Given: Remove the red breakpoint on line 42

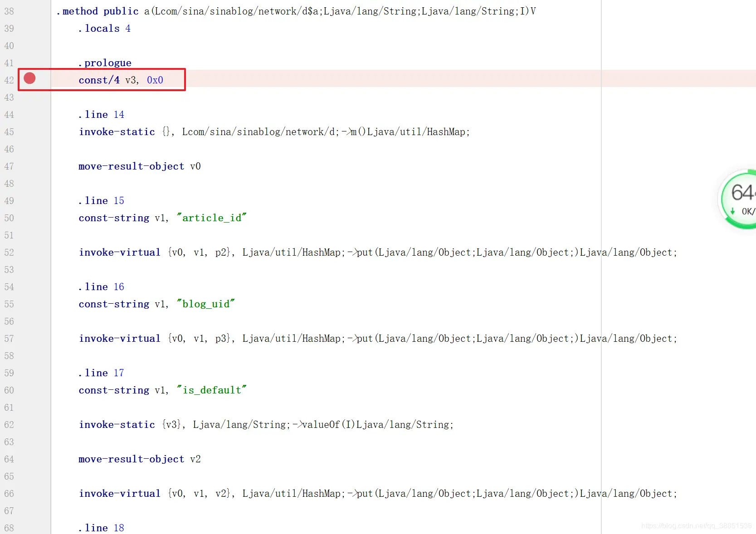Looking at the screenshot, I should (x=29, y=78).
